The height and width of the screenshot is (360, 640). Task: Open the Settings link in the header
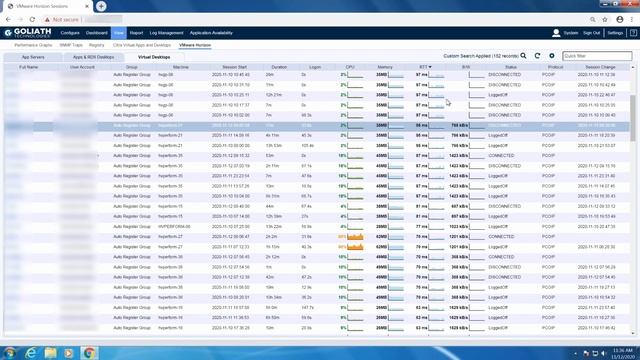coord(615,33)
